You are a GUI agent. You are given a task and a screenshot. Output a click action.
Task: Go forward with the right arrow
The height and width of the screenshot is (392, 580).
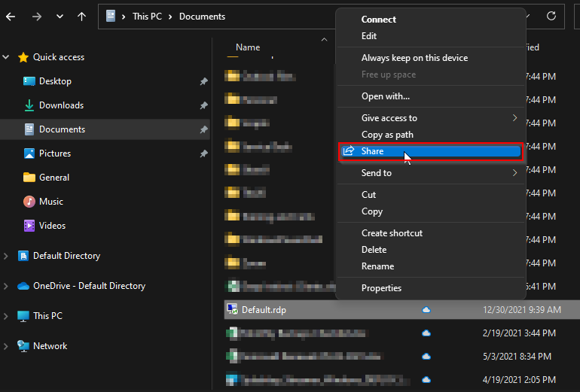pyautogui.click(x=37, y=17)
